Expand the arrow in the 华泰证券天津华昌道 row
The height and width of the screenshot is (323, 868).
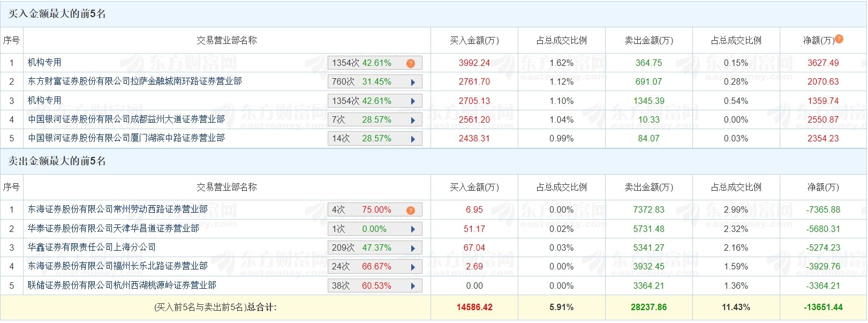413,229
